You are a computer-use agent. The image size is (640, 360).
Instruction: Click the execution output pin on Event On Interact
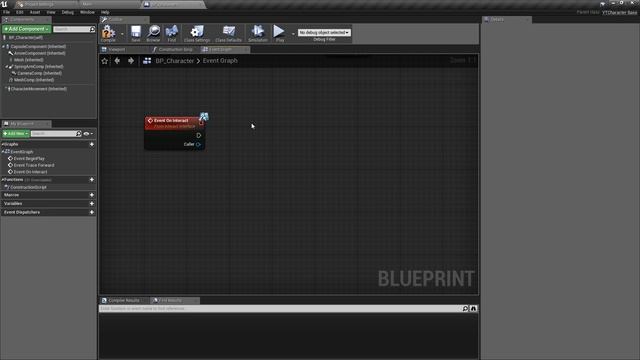pos(199,135)
